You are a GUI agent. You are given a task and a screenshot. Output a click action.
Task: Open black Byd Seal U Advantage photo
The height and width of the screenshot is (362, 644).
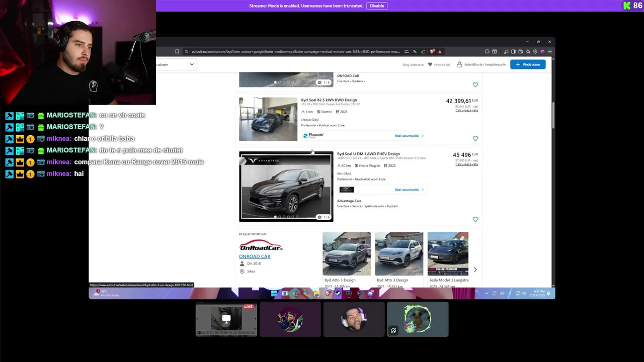(x=286, y=186)
